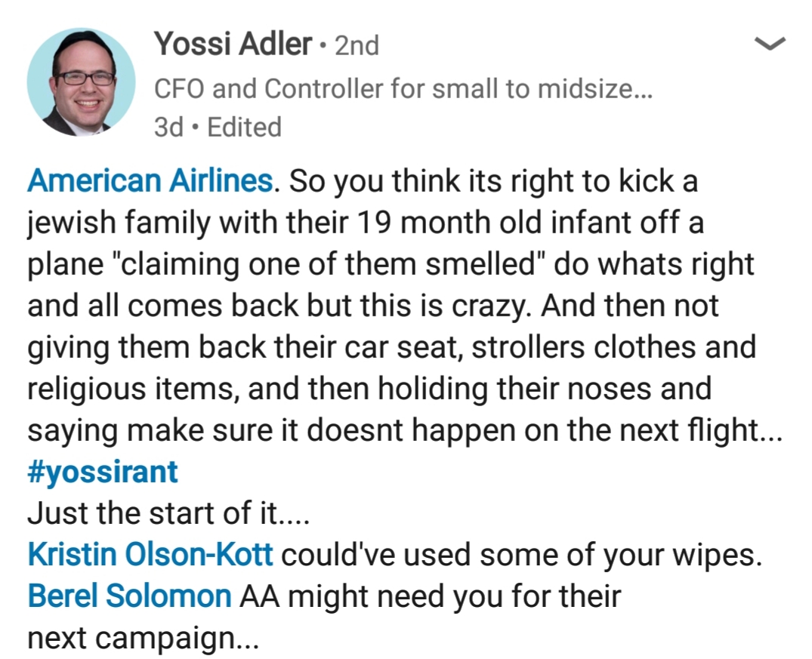Click the "AA might need you for their" text

429,596
